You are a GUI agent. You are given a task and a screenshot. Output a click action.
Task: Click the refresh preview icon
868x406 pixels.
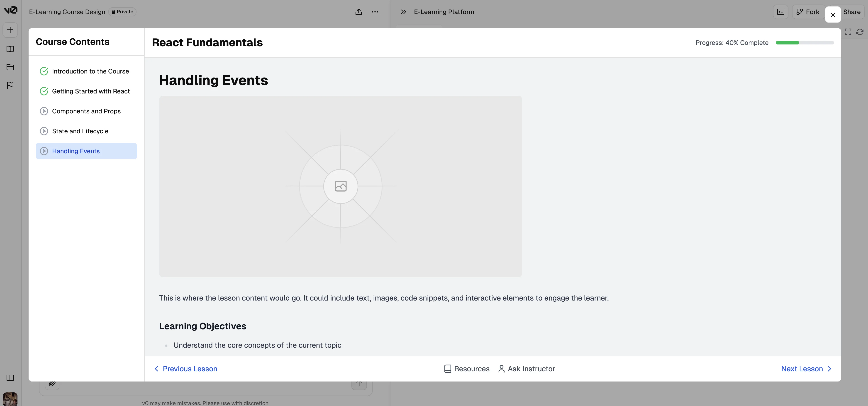pyautogui.click(x=860, y=32)
